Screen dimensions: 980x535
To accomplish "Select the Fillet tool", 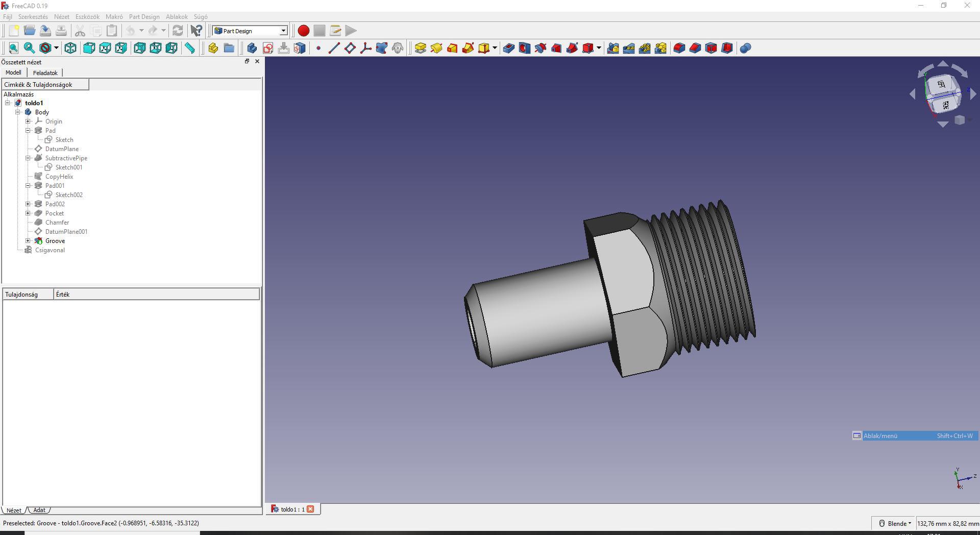I will click(679, 48).
